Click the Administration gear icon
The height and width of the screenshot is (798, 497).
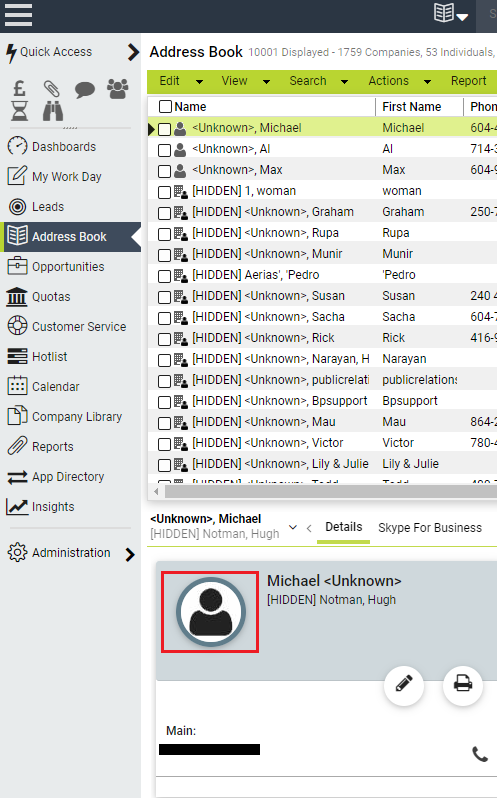(x=17, y=552)
